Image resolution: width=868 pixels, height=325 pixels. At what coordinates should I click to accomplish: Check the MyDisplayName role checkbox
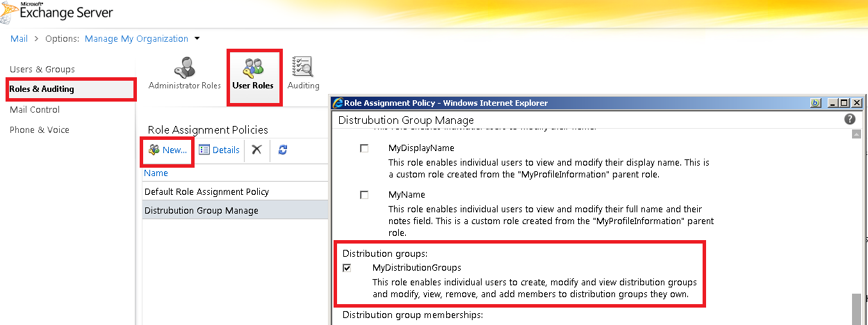coord(364,149)
